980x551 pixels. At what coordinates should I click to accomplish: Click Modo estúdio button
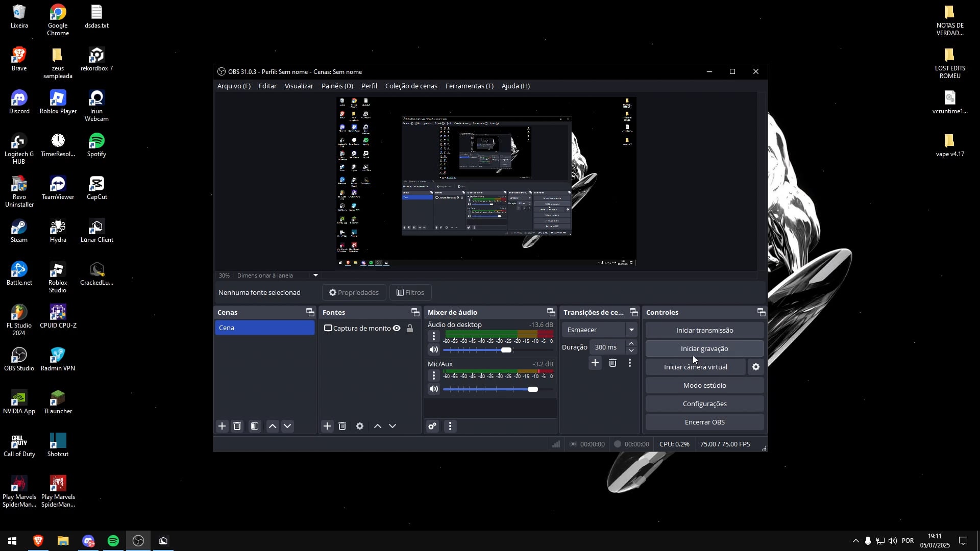tap(704, 385)
